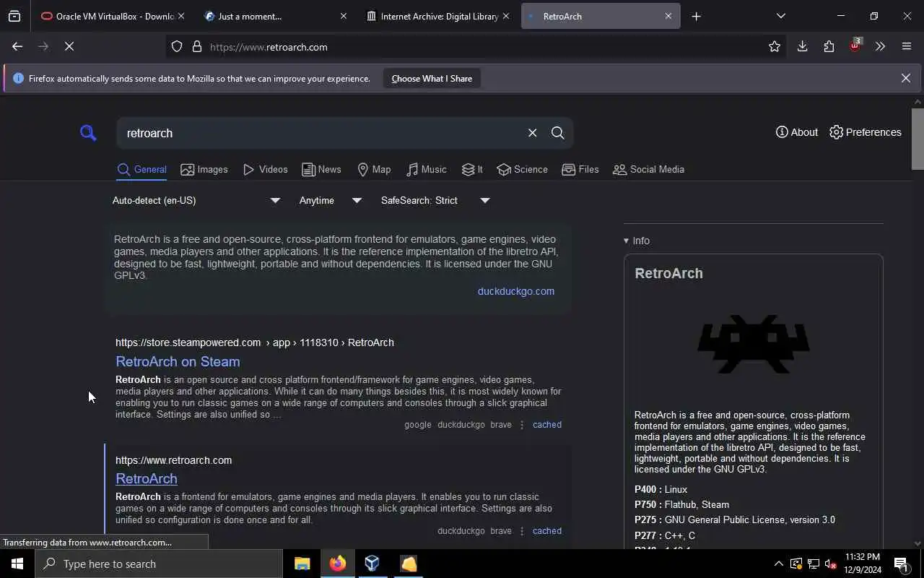Viewport: 924px width, 578px height.
Task: Switch to Videos search category
Action: (265, 169)
